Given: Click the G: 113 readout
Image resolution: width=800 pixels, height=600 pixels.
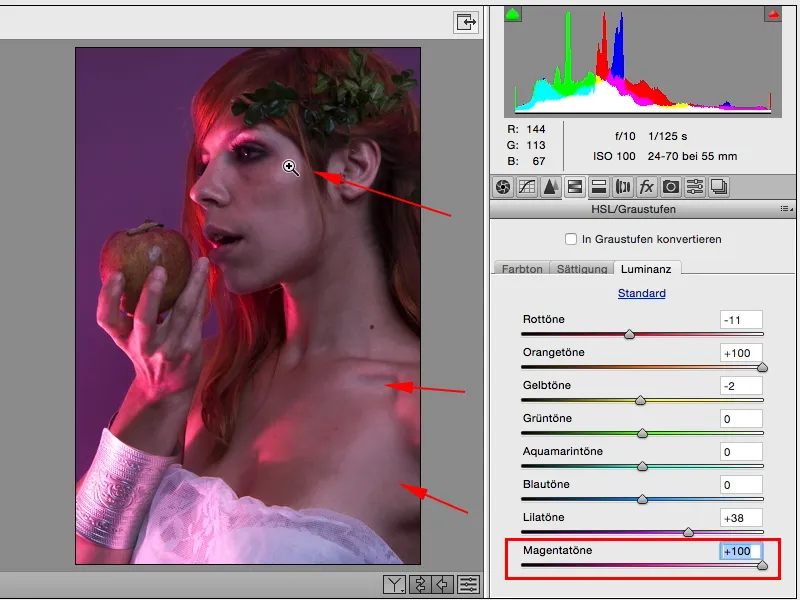Looking at the screenshot, I should point(526,145).
